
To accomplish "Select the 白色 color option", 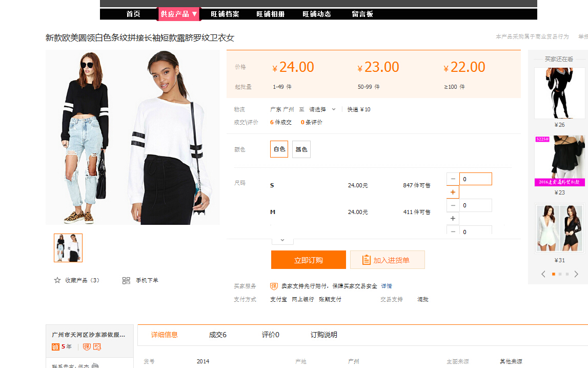I will 279,149.
